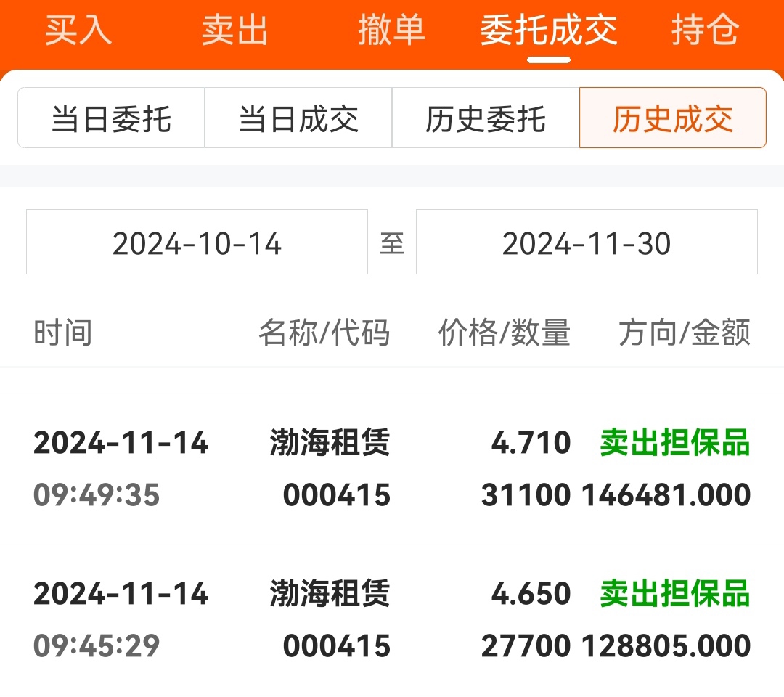This screenshot has height=697, width=784.
Task: Click amount 128805.000
Action: pyautogui.click(x=666, y=646)
